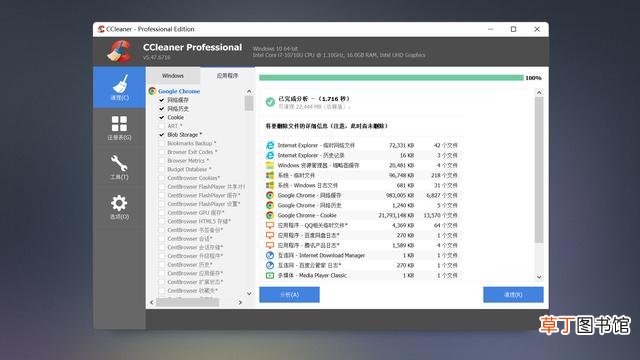Open the 选项 (Options) gear section

coord(119,207)
